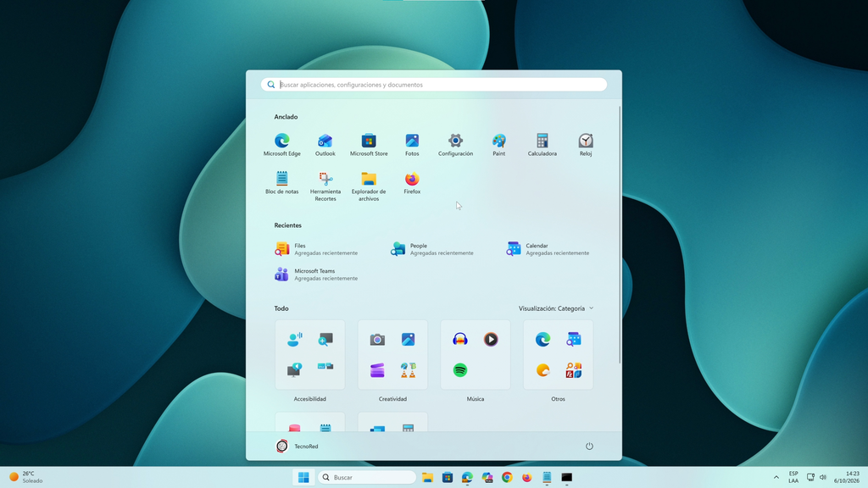
Task: Launch Bloc de notas
Action: point(281,183)
